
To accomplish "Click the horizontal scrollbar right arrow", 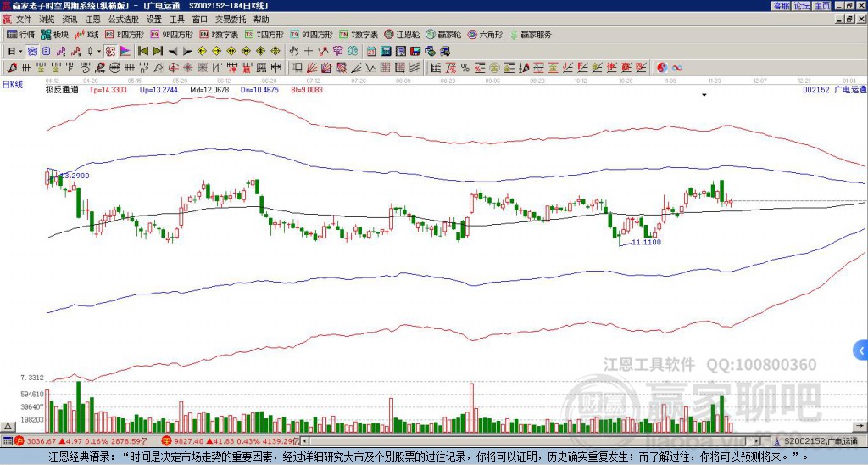I will [756, 441].
